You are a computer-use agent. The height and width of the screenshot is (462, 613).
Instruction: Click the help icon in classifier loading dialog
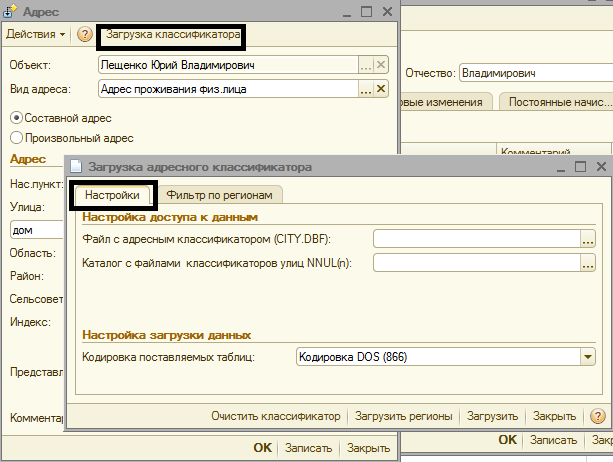tap(598, 416)
